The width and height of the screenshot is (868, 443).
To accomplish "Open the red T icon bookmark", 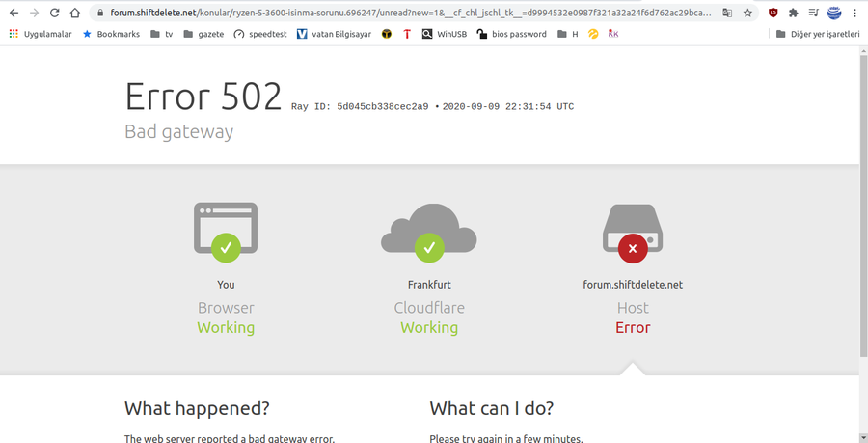I will point(407,34).
